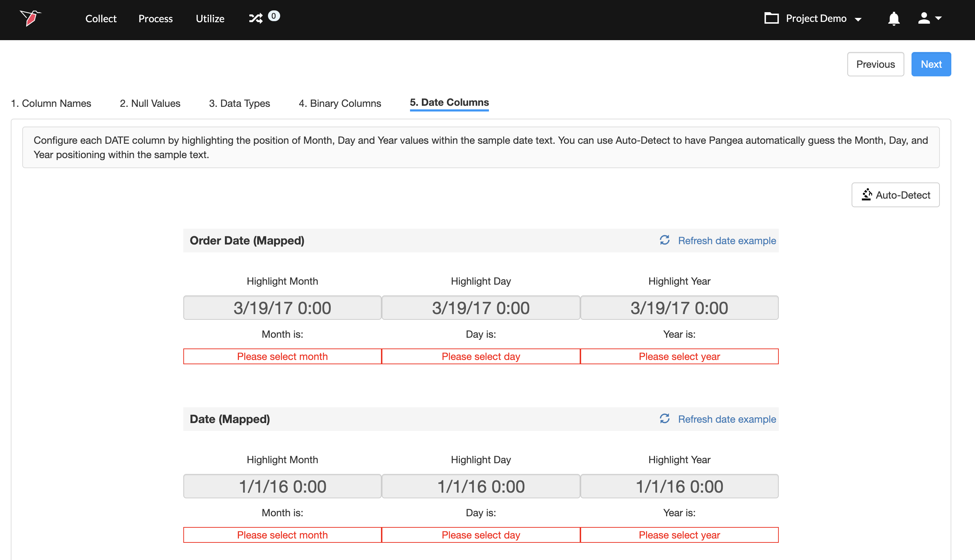Open the Process menu
This screenshot has height=560, width=975.
click(x=155, y=18)
